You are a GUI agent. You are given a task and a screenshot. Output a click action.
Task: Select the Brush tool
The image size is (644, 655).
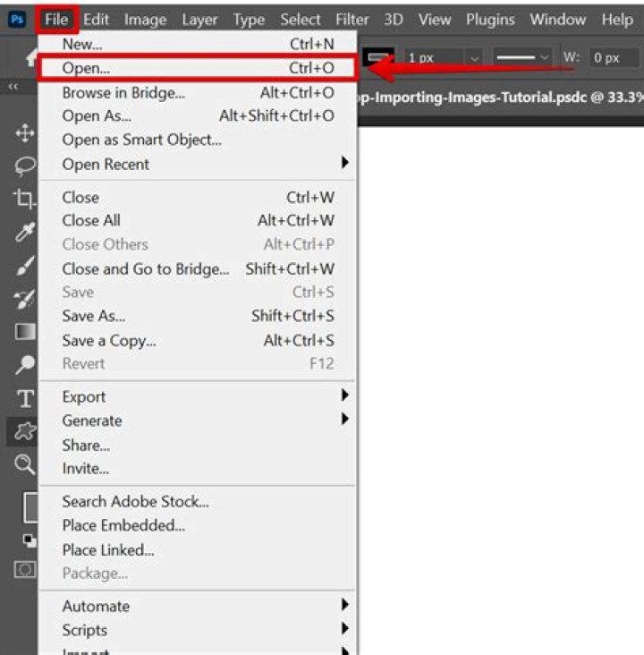(25, 266)
